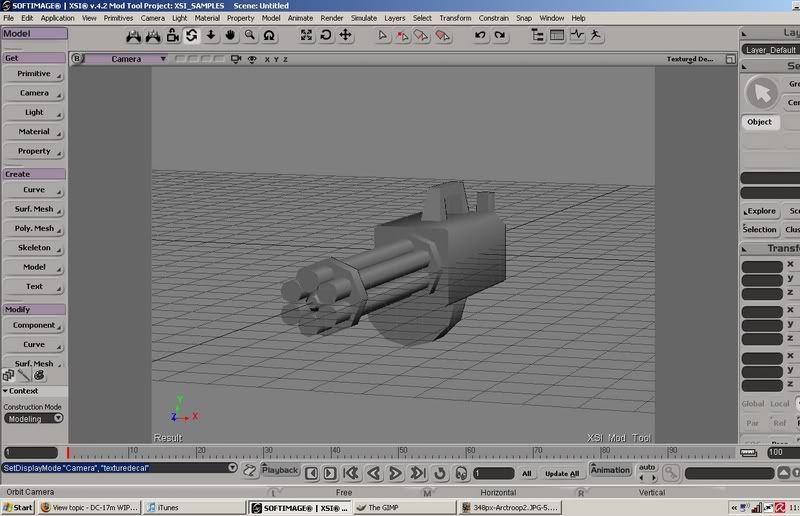800x516 pixels.
Task: Choose the polygon selection tool
Action: [x=442, y=35]
